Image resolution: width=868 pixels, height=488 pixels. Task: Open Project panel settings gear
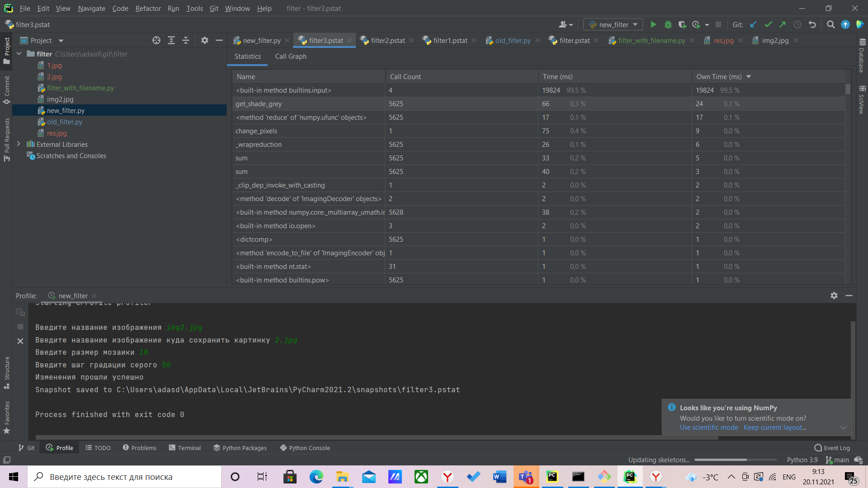(x=205, y=41)
